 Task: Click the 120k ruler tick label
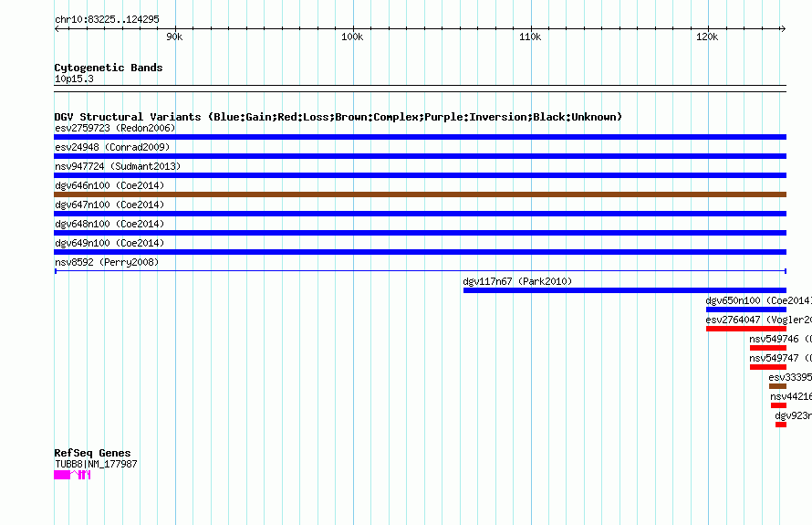707,37
